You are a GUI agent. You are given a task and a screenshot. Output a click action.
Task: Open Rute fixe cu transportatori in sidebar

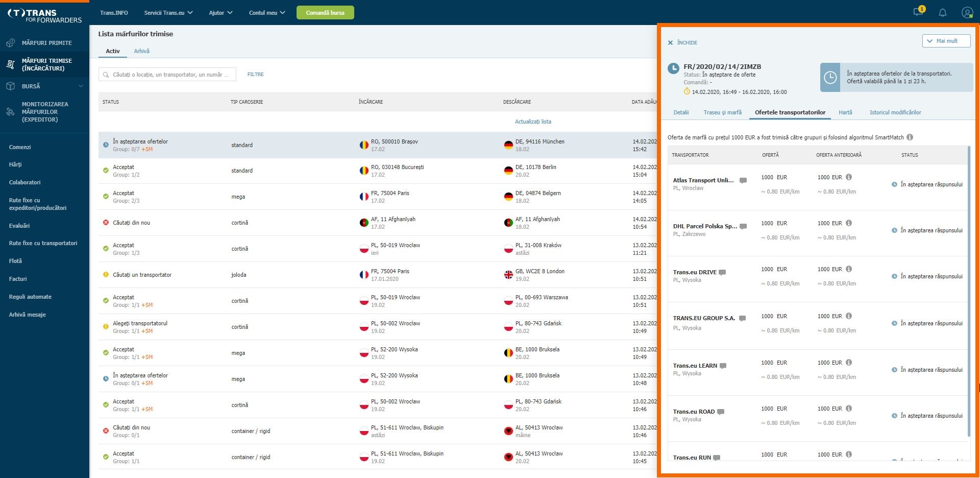click(43, 243)
